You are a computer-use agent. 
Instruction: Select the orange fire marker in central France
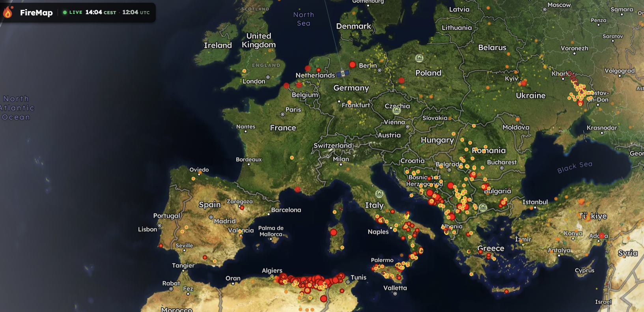(292, 158)
